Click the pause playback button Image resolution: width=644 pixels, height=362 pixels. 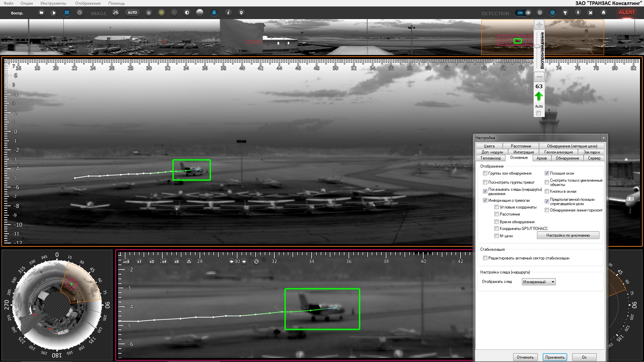tap(67, 13)
